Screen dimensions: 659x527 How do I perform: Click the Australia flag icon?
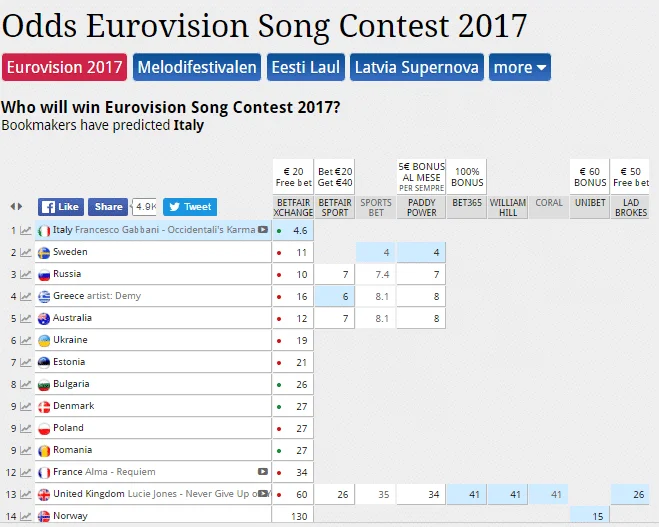tap(44, 319)
